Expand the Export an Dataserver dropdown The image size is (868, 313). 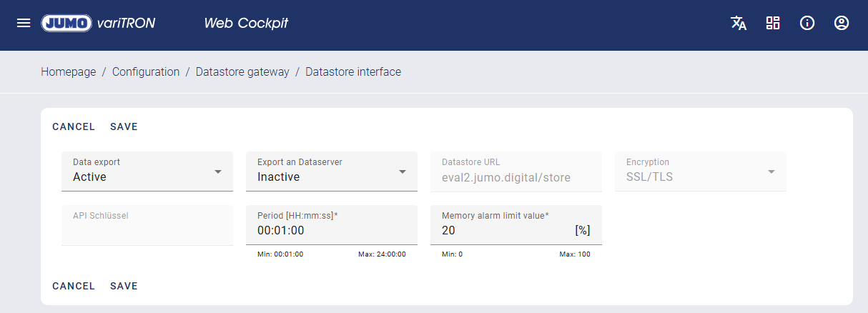point(331,172)
